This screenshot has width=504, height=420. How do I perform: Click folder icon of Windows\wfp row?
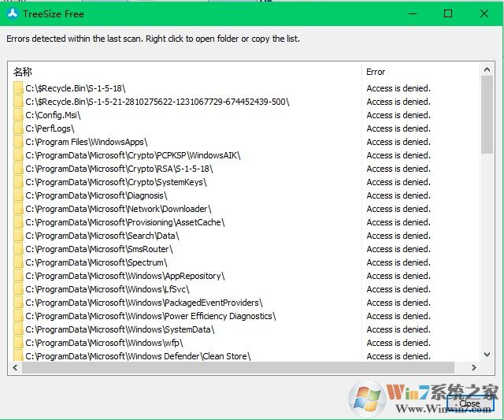18,343
